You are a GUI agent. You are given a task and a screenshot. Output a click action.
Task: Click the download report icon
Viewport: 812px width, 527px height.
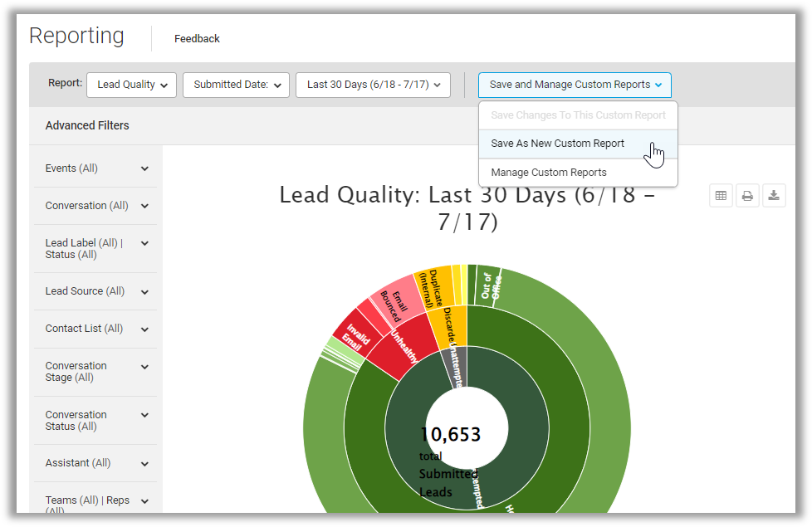click(x=774, y=196)
